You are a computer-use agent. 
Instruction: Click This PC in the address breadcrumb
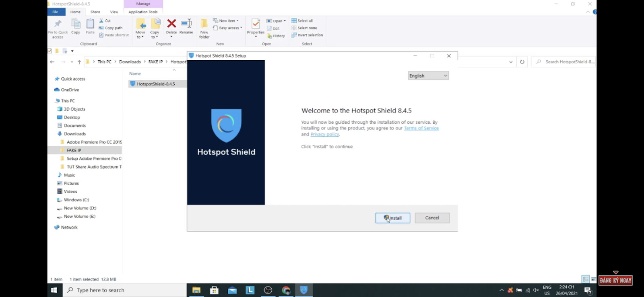(x=104, y=62)
